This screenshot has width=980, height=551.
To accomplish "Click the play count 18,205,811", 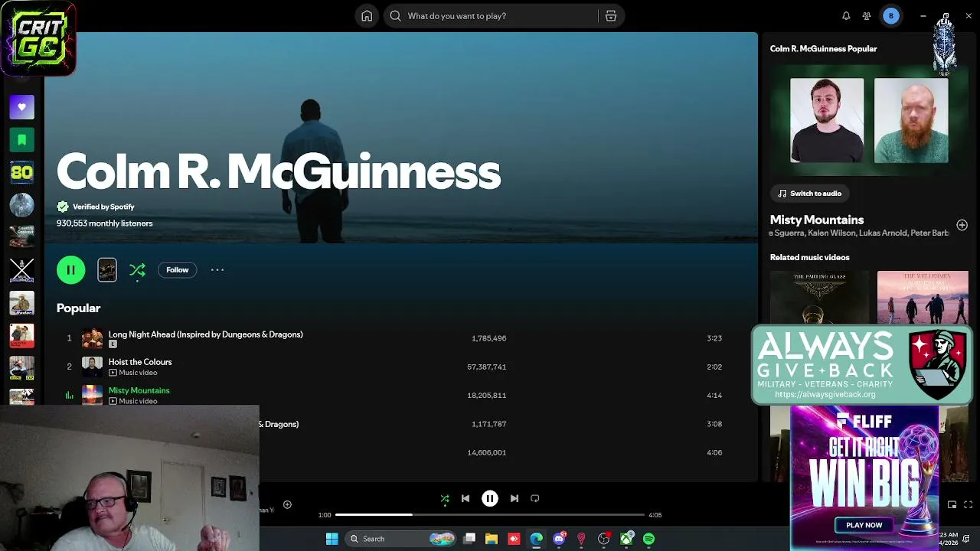I will coord(486,395).
